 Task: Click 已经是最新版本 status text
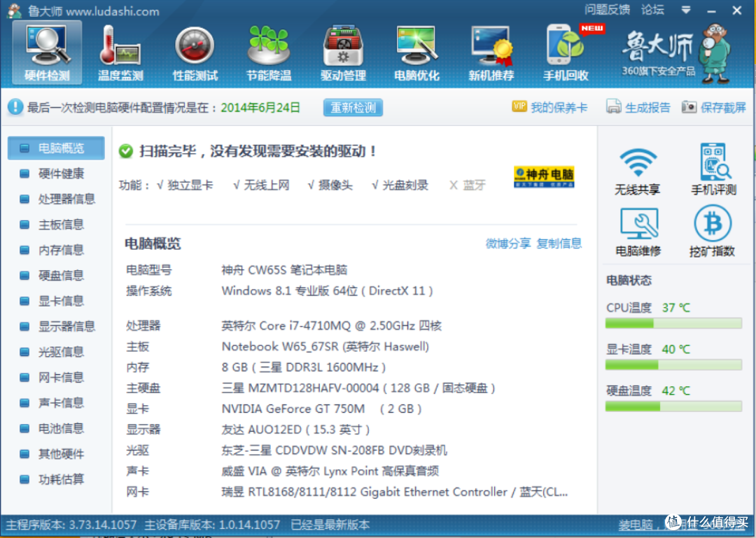pyautogui.click(x=330, y=525)
